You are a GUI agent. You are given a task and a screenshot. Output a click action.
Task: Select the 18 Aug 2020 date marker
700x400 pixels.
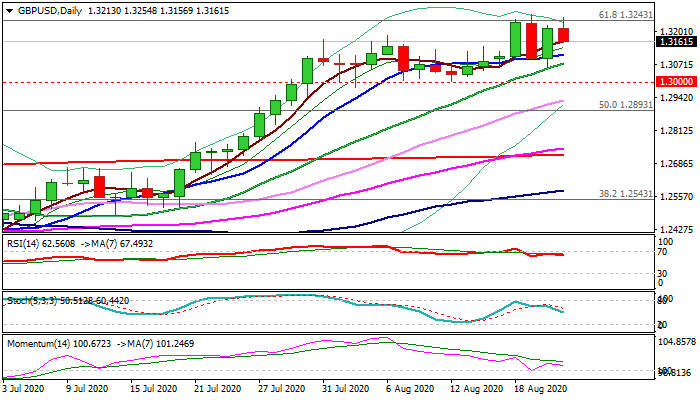[537, 388]
